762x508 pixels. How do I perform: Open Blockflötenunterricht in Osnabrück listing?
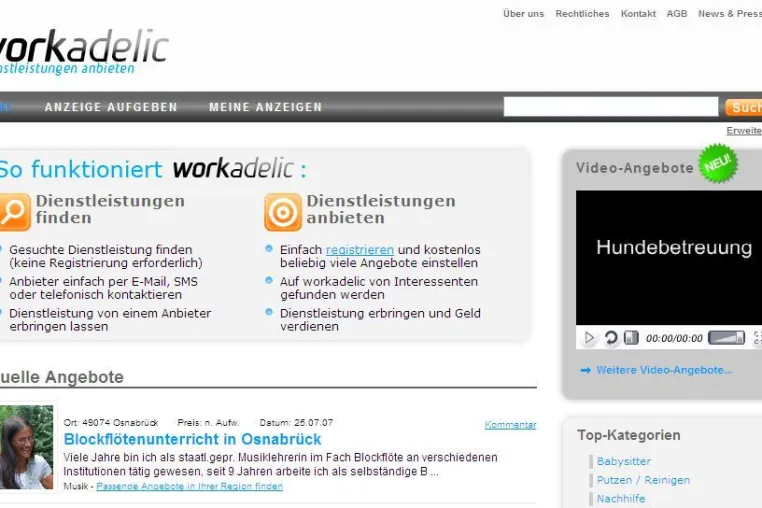click(192, 439)
